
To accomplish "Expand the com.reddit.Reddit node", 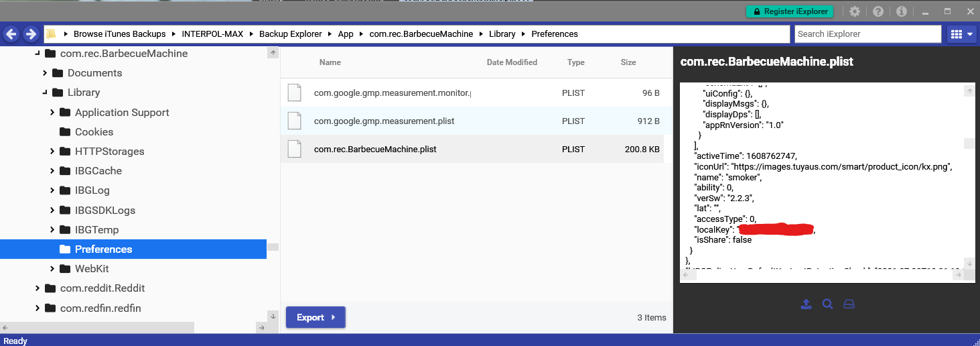I will tap(36, 288).
